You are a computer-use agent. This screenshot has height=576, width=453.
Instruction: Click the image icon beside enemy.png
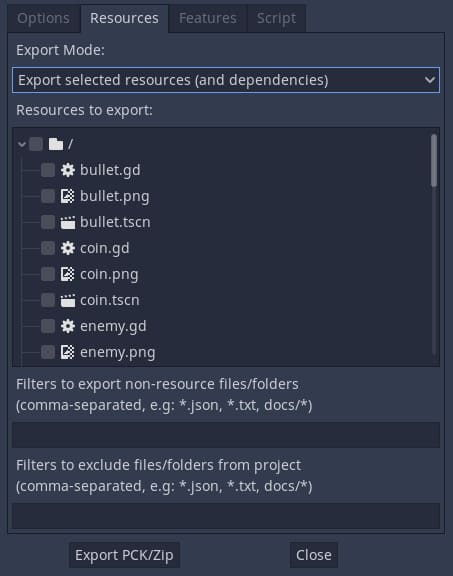pos(68,352)
